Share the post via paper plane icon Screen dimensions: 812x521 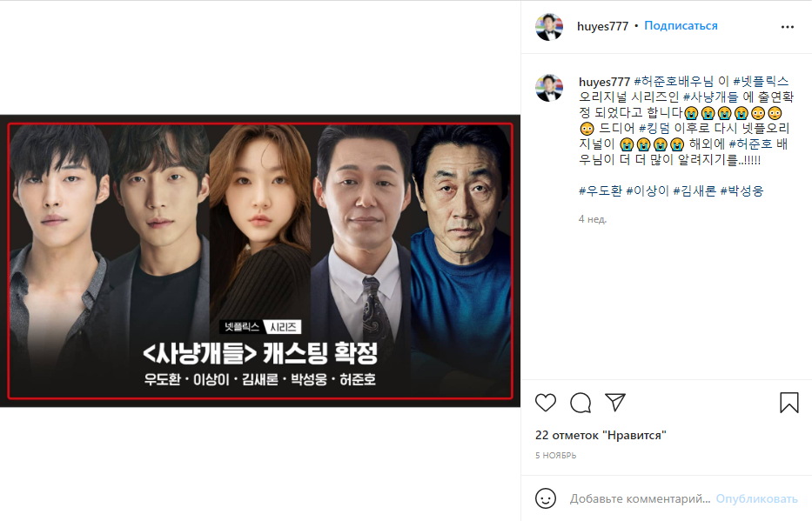point(615,402)
